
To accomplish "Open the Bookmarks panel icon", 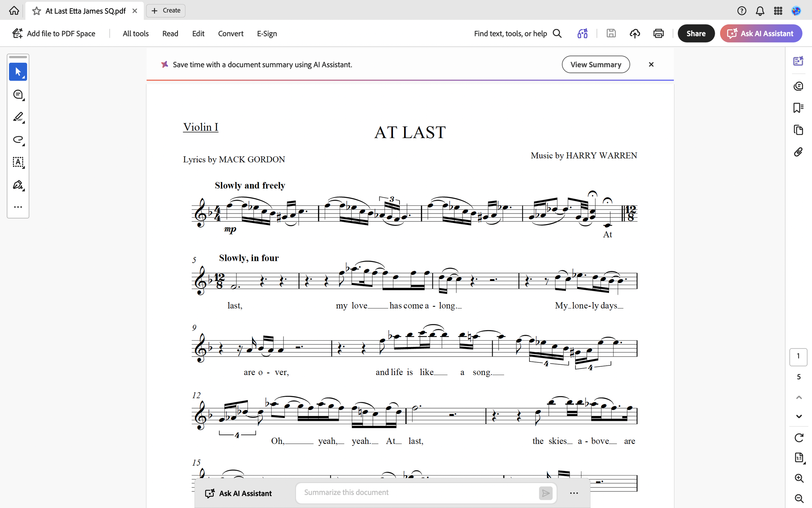I will [x=798, y=108].
